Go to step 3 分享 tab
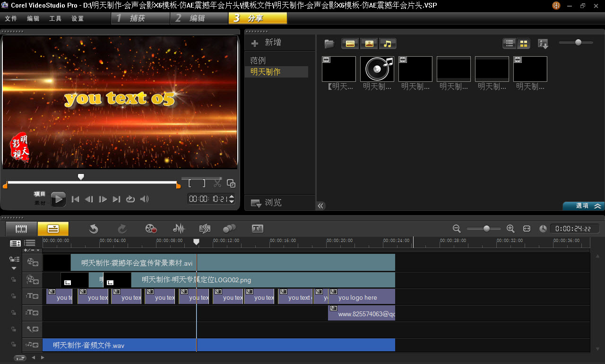 click(258, 18)
